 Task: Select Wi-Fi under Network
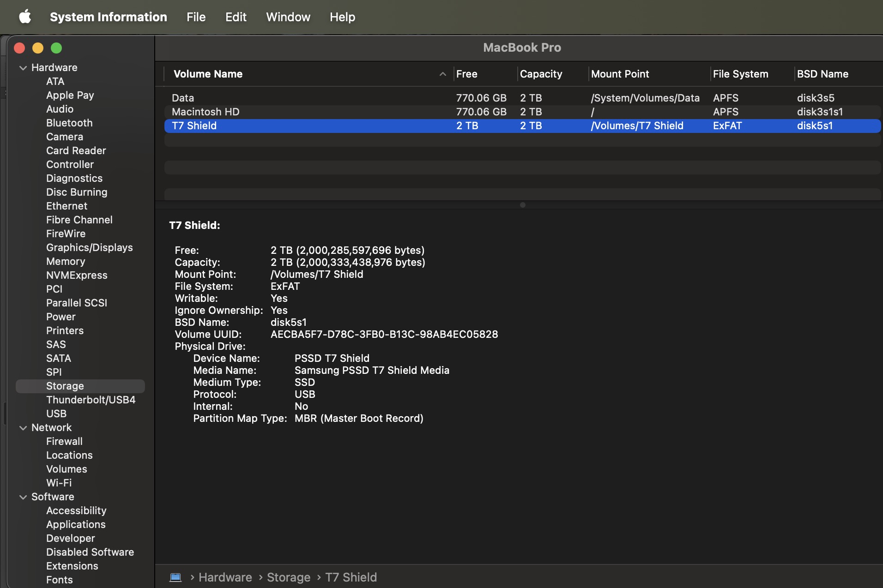[x=59, y=483]
